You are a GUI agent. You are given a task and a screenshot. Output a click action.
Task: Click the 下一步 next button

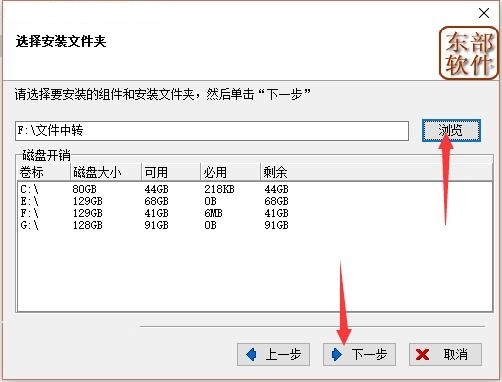coord(359,354)
